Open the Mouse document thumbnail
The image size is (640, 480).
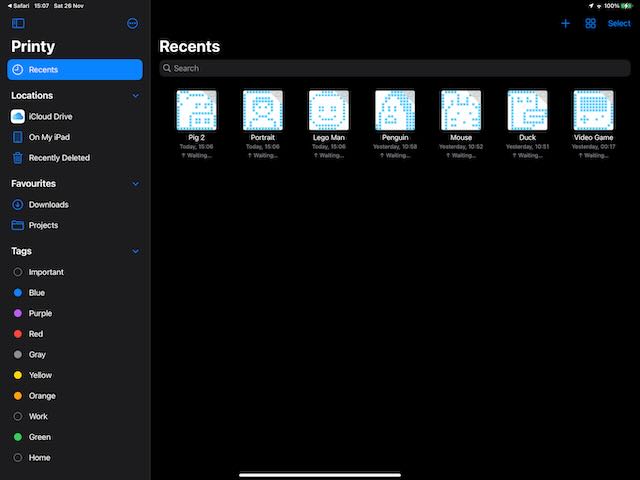point(461,110)
